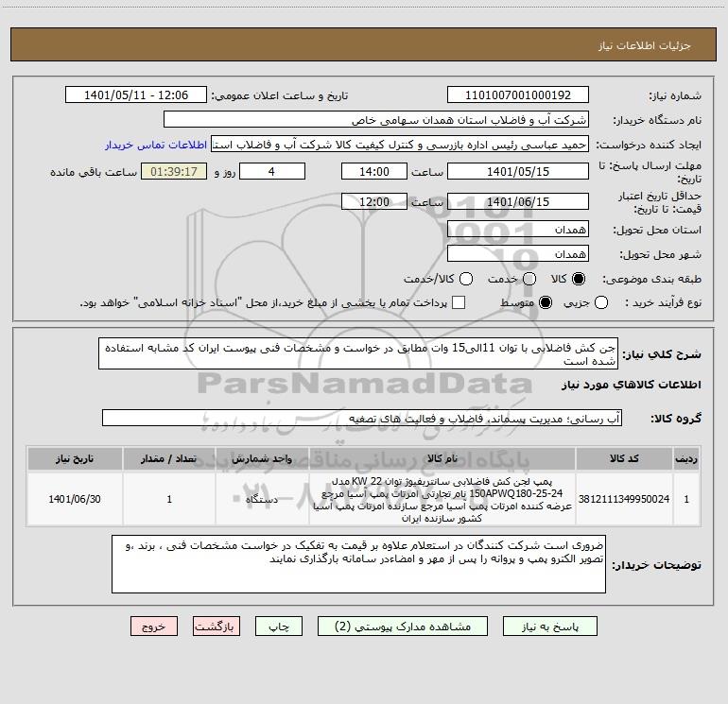This screenshot has height=704, width=728.
Task: Click the شهر محل تحویل field
Action: tap(518, 254)
